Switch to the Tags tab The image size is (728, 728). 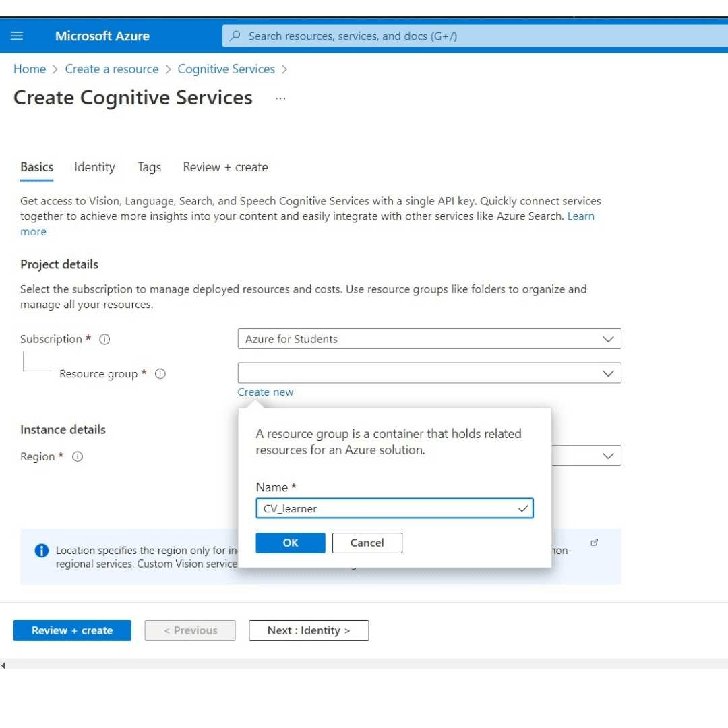click(149, 166)
